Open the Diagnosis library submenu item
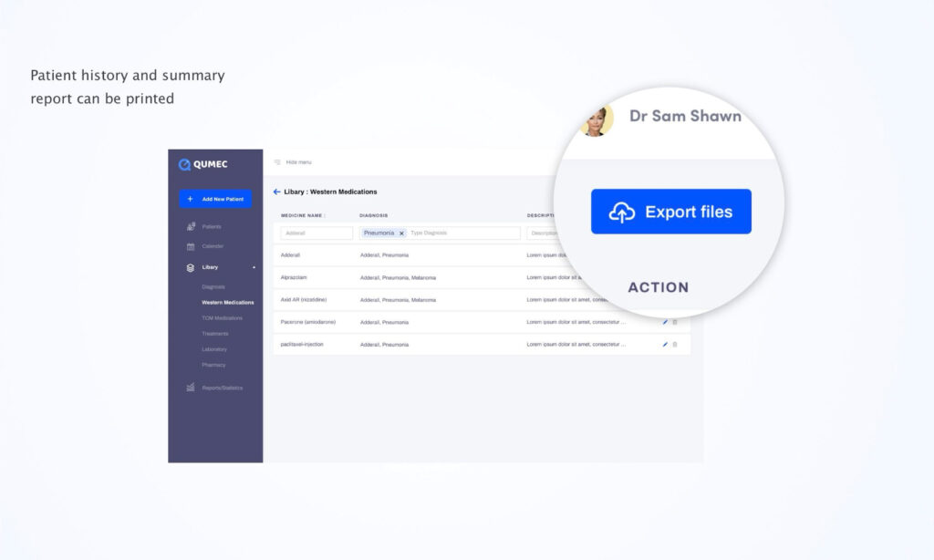Screen dimensions: 934x560 coord(213,286)
